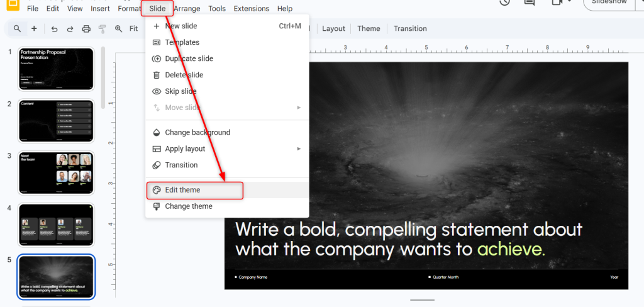644x307 pixels.
Task: Click the Layout toolbar button
Action: pos(333,29)
